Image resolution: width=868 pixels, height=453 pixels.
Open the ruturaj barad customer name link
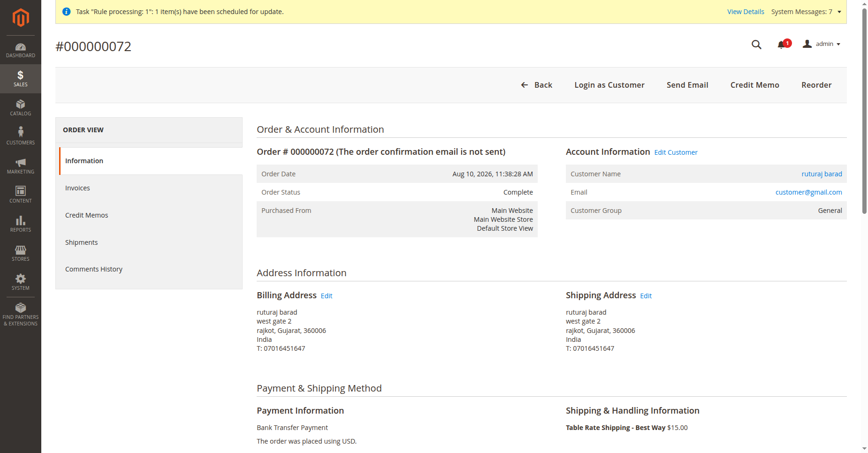(822, 174)
